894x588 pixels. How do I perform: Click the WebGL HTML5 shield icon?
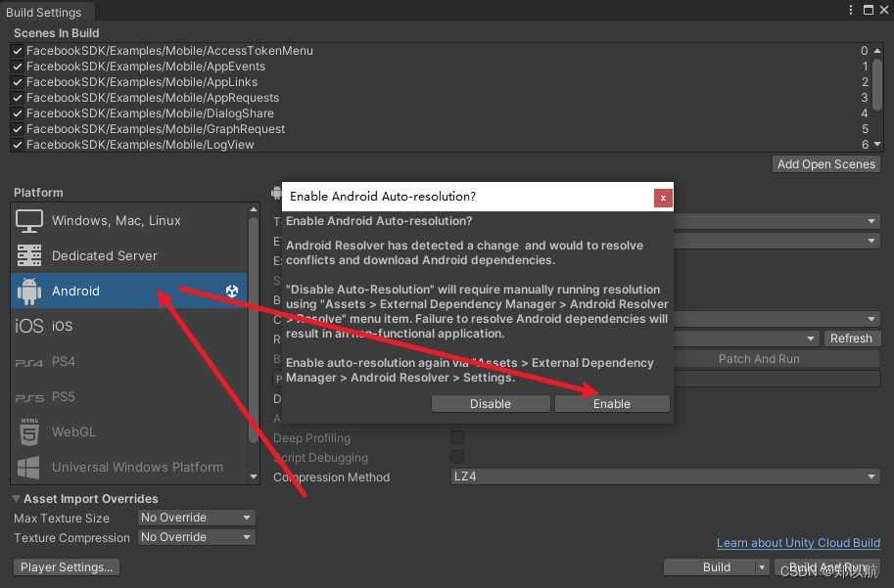(x=29, y=431)
